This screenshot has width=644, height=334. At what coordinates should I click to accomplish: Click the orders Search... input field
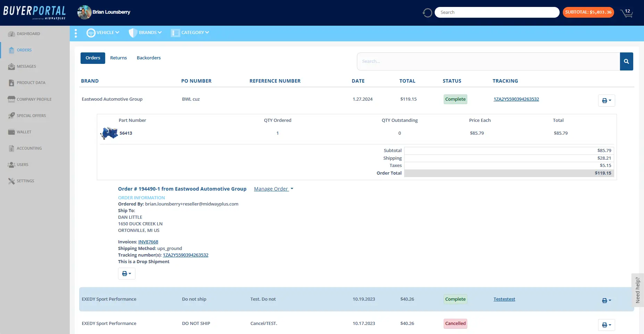488,61
